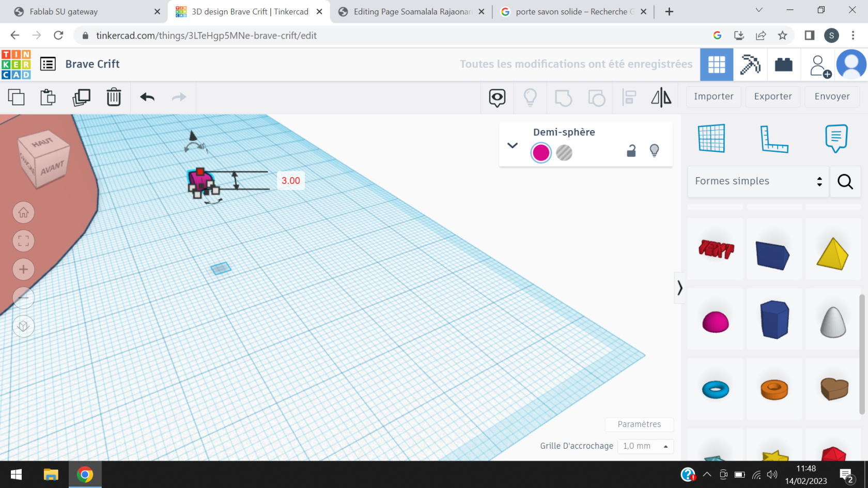868x488 pixels.
Task: Undo the last action
Action: coord(147,97)
